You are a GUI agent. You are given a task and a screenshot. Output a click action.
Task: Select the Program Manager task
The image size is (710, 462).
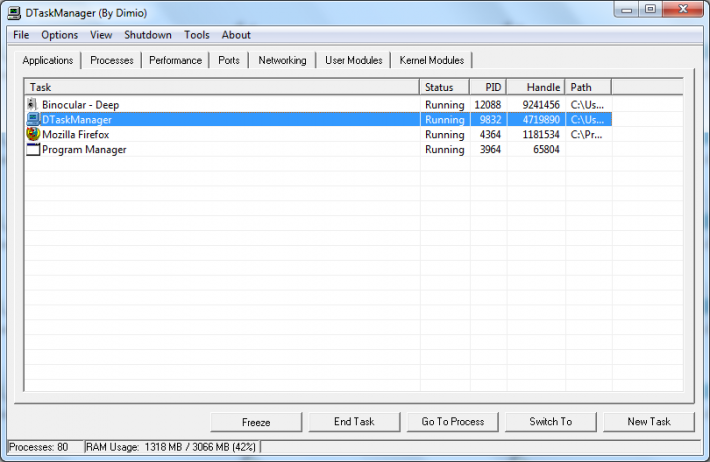[x=84, y=149]
